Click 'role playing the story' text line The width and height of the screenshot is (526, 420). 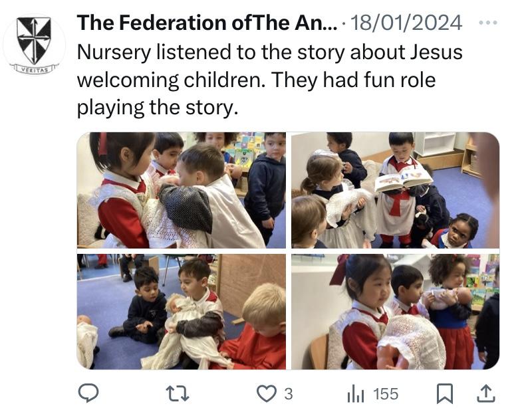[x=256, y=94]
